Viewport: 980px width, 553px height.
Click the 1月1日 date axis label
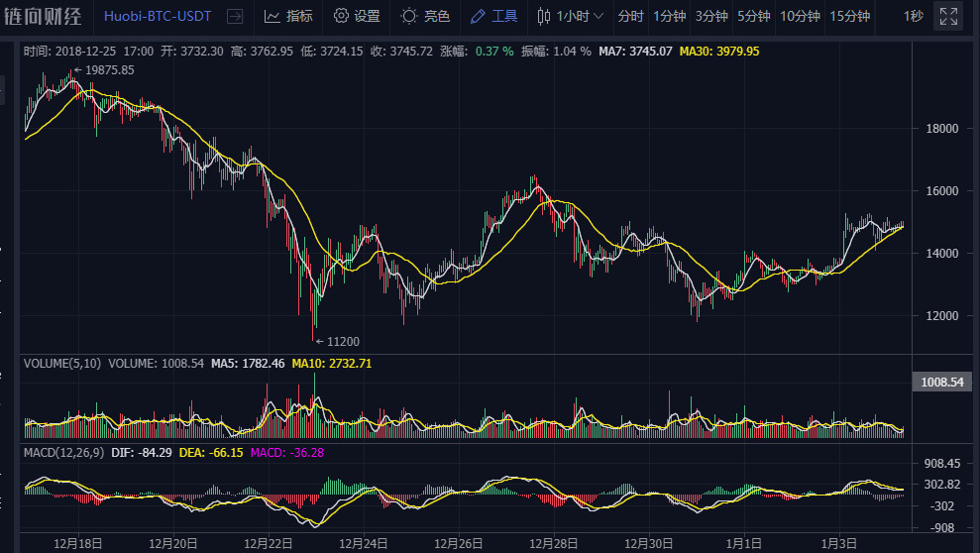(744, 544)
